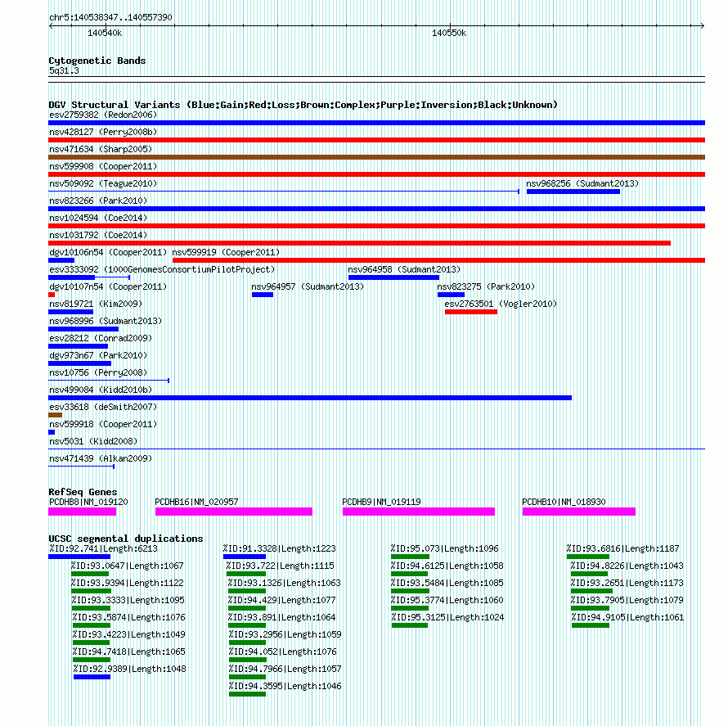Select nsv5031 (Kidd2008) label
The height and width of the screenshot is (726, 728).
click(93, 441)
